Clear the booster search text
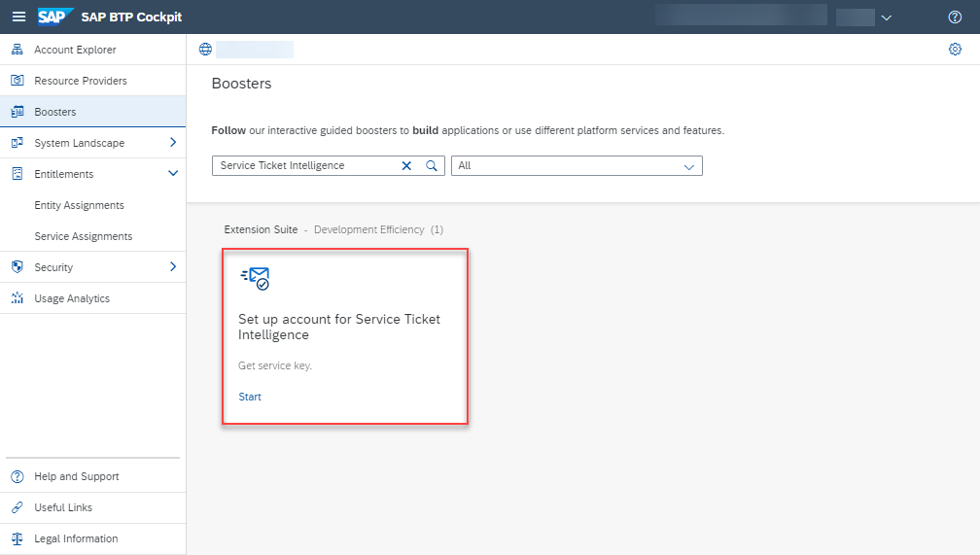This screenshot has height=555, width=980. [406, 165]
